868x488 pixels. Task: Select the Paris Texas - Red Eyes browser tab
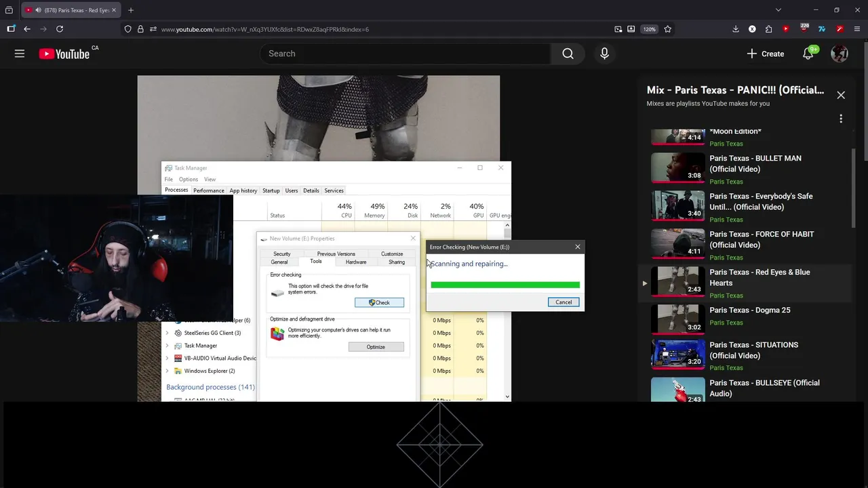(x=71, y=10)
